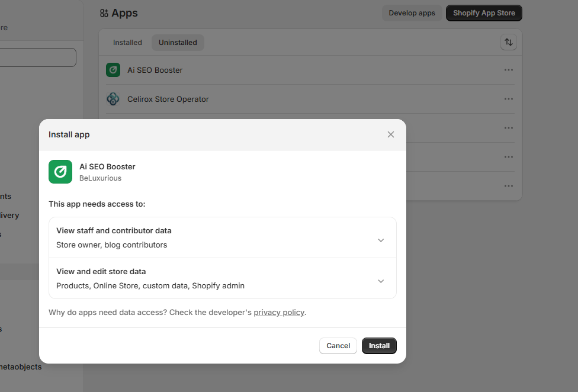Click the BeLuxurious developer name
The width and height of the screenshot is (578, 392).
(x=100, y=178)
